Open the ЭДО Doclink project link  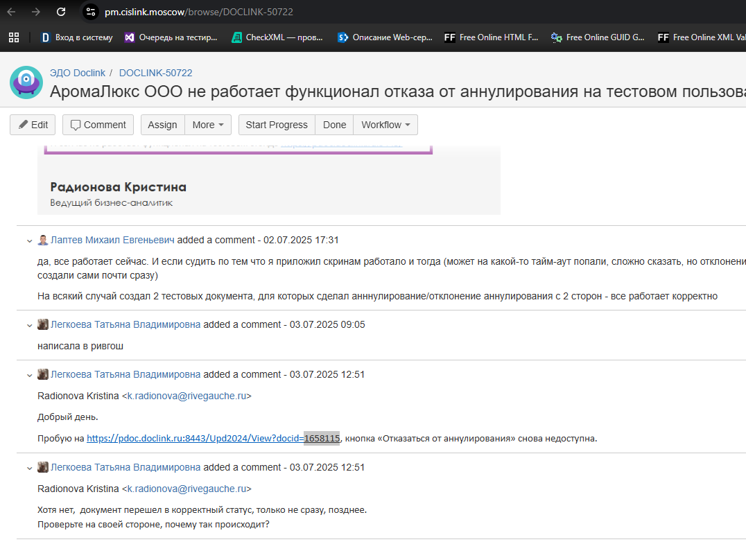[x=78, y=73]
